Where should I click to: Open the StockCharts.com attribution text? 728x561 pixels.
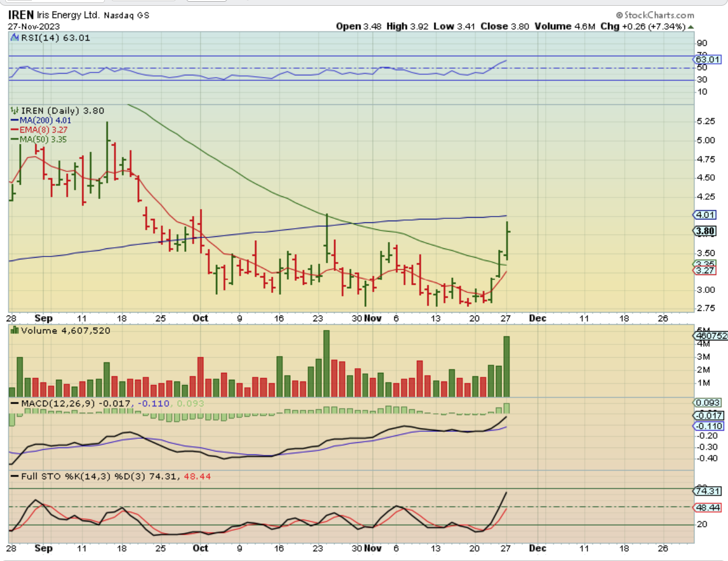655,15
